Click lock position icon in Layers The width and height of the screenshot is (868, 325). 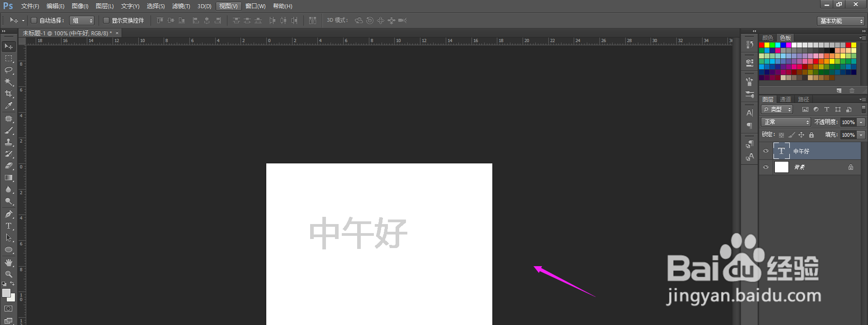(x=801, y=135)
